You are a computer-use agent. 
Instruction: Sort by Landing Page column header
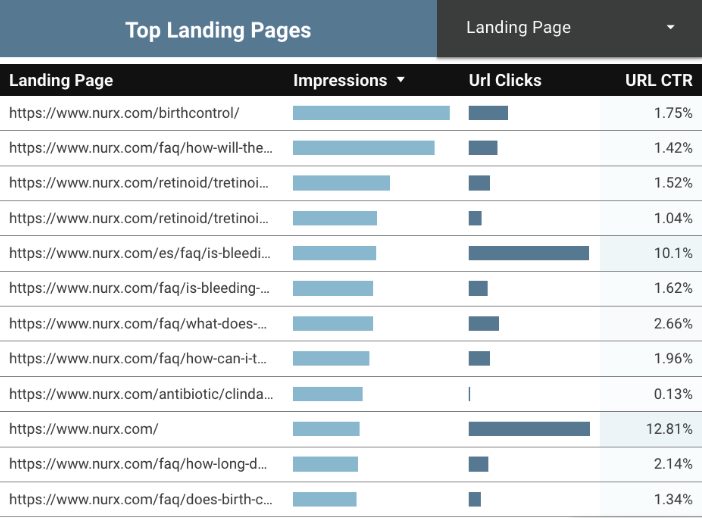point(61,81)
